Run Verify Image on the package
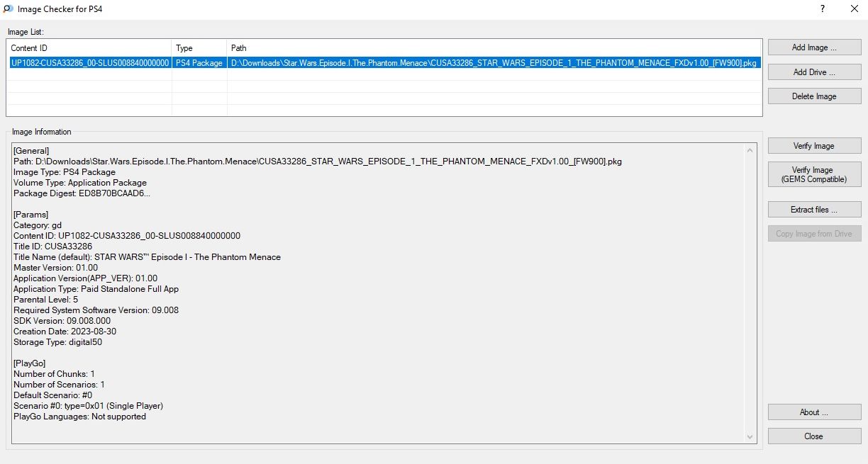This screenshot has width=868, height=464. [814, 145]
